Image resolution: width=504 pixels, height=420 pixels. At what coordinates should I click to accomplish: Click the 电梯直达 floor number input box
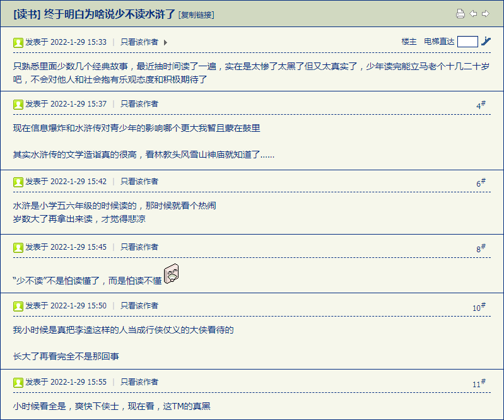pos(467,42)
